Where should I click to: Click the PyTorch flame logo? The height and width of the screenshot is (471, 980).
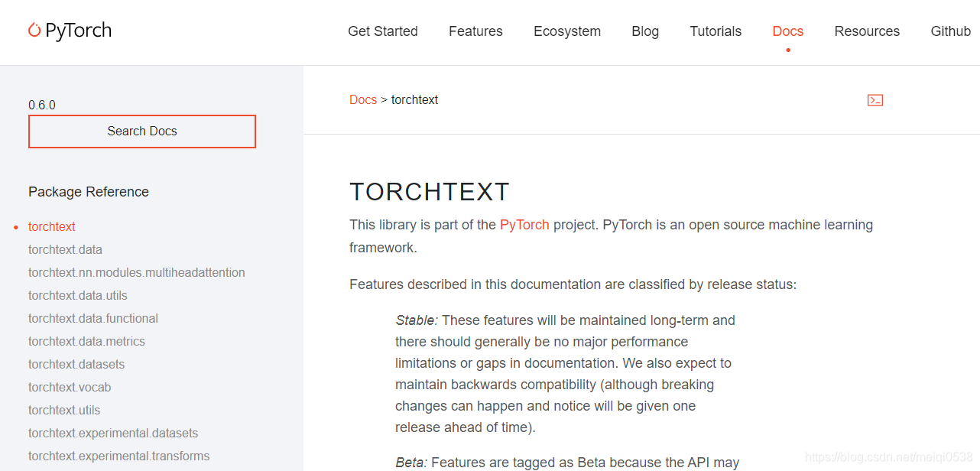(x=34, y=30)
